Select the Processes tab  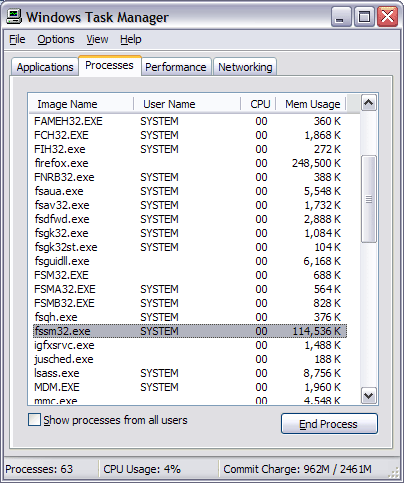109,65
